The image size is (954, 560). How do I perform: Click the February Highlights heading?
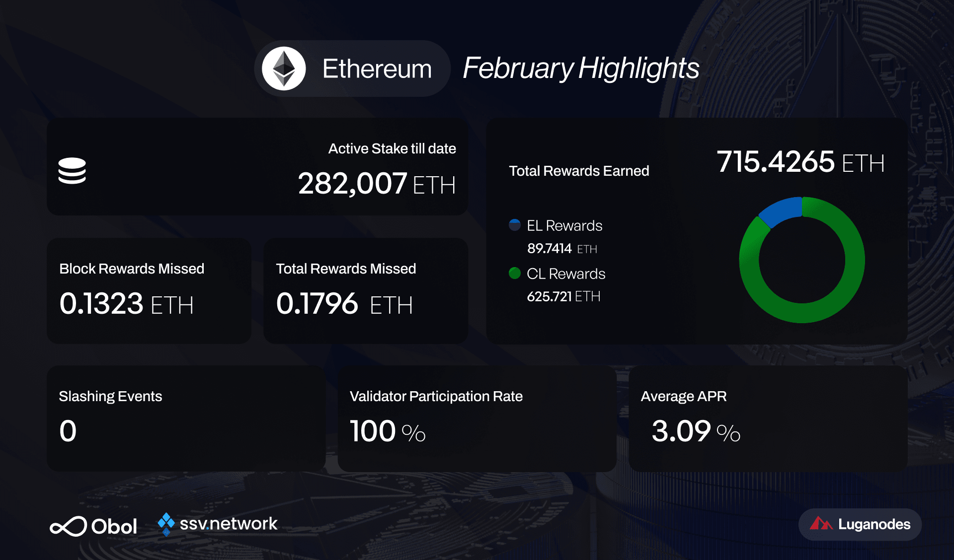tap(581, 68)
